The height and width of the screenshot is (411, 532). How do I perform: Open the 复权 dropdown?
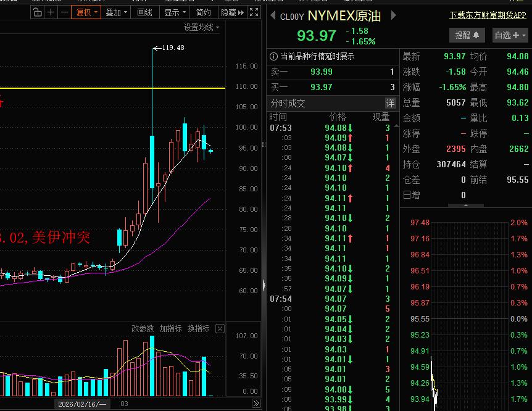pos(86,12)
